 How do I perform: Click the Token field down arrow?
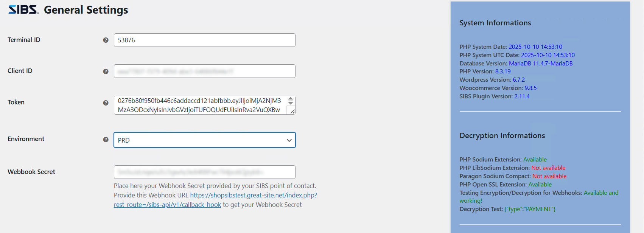[x=291, y=103]
